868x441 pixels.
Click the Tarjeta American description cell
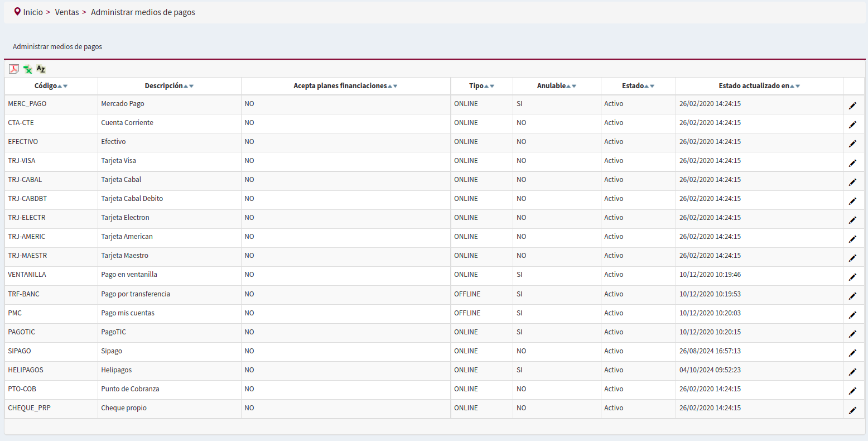(170, 237)
